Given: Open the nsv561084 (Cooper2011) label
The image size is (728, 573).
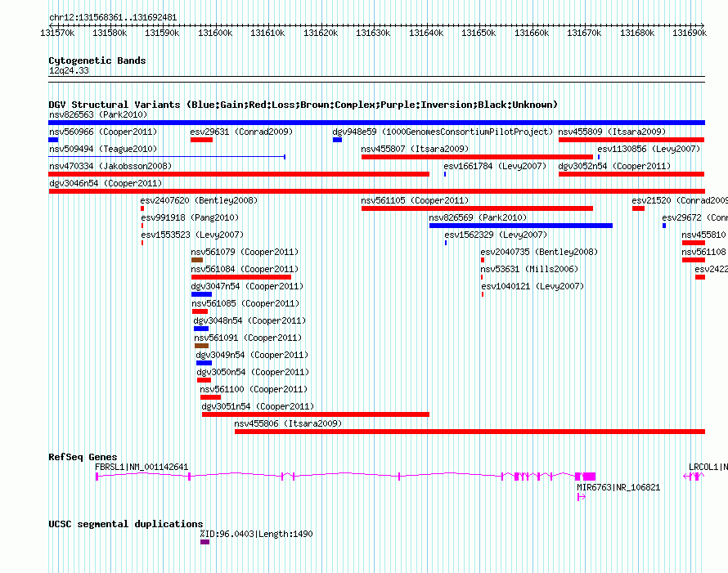Looking at the screenshot, I should pyautogui.click(x=245, y=269).
